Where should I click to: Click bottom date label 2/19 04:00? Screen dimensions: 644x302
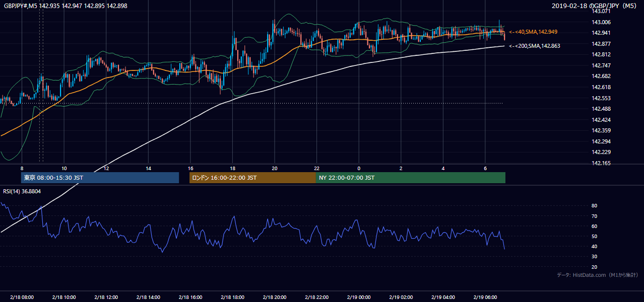coord(443,297)
